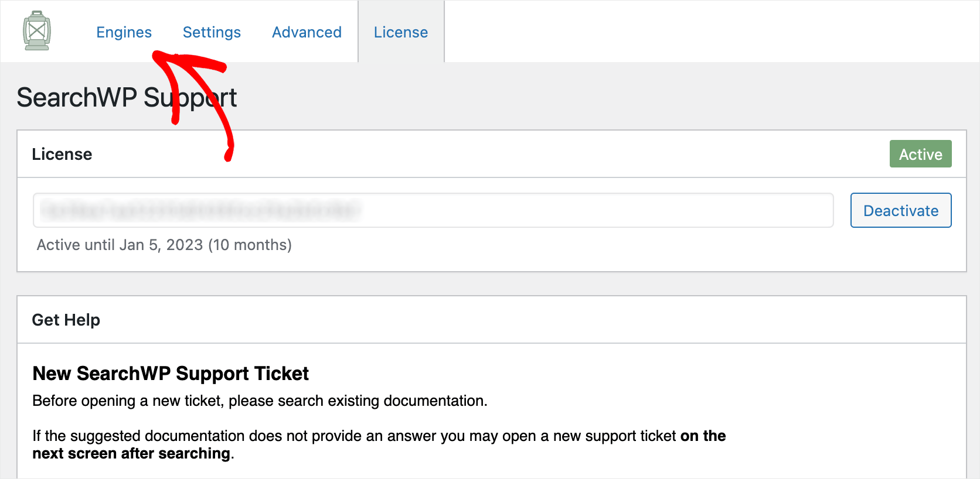Click the "Before opening a new ticket" sentence
The width and height of the screenshot is (980, 479).
click(x=260, y=401)
